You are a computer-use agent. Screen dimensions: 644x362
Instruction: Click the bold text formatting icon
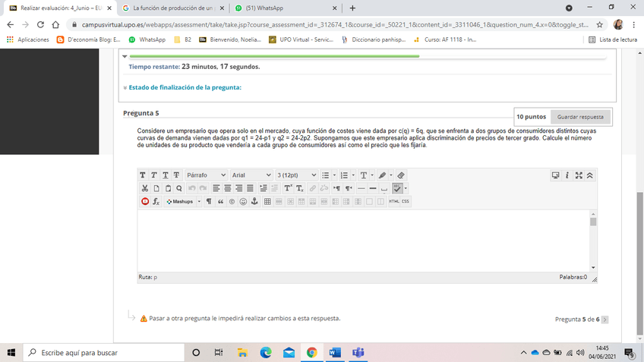(x=144, y=175)
